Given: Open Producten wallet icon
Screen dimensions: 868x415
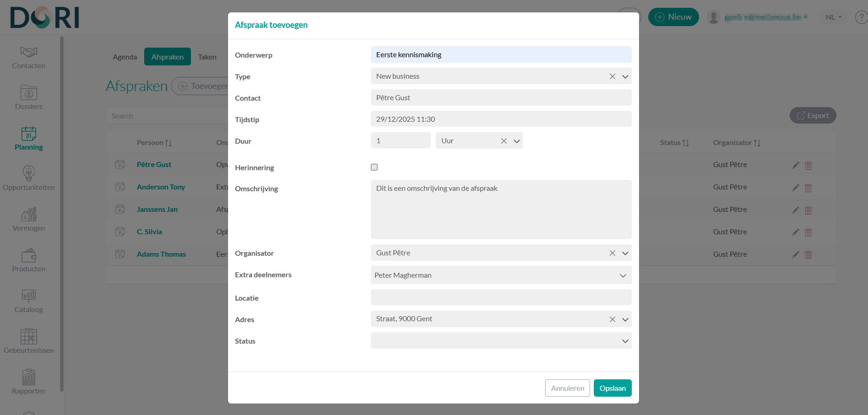Looking at the screenshot, I should [x=28, y=255].
